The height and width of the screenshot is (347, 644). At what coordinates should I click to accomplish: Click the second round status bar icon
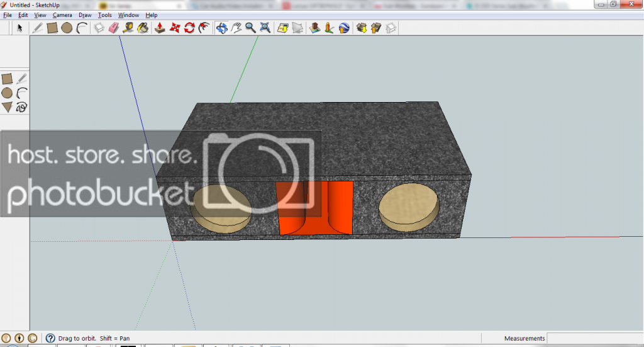(19, 338)
